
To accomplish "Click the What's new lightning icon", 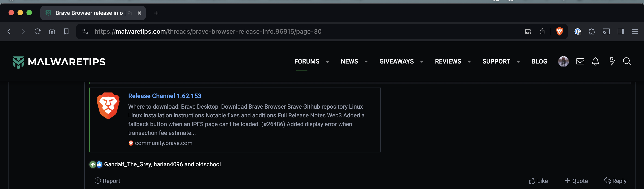I will pyautogui.click(x=612, y=62).
